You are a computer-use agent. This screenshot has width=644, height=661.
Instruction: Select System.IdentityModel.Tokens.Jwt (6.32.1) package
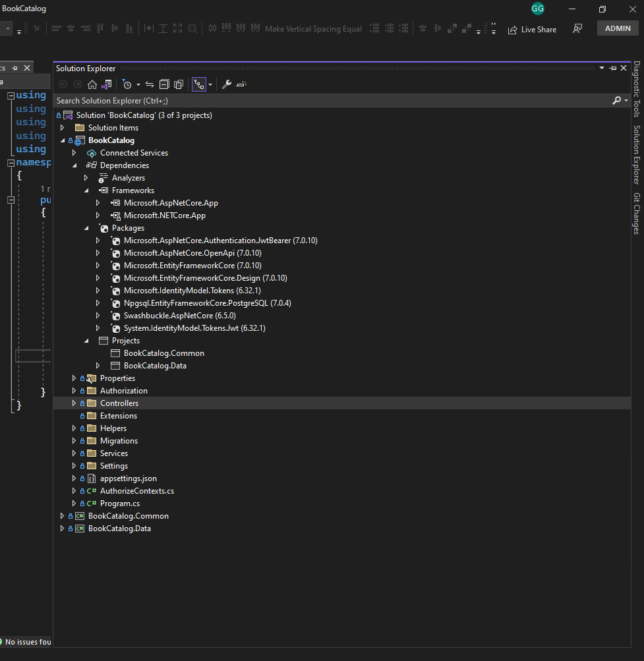tap(194, 328)
